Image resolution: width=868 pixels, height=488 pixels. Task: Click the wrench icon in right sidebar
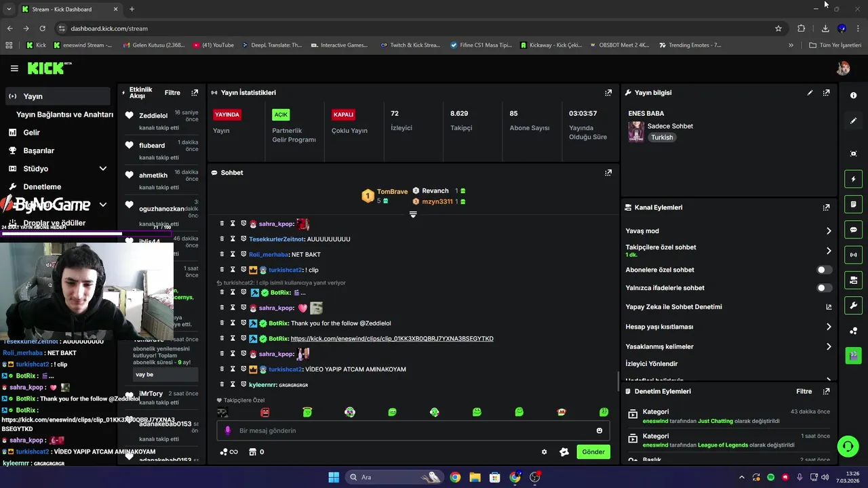[854, 305]
